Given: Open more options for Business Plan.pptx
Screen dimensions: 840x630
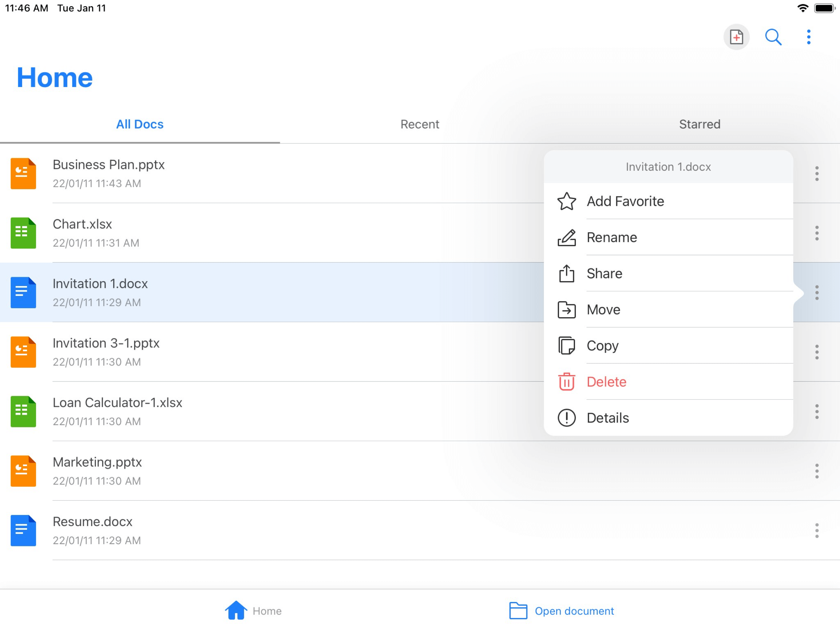Looking at the screenshot, I should tap(816, 173).
